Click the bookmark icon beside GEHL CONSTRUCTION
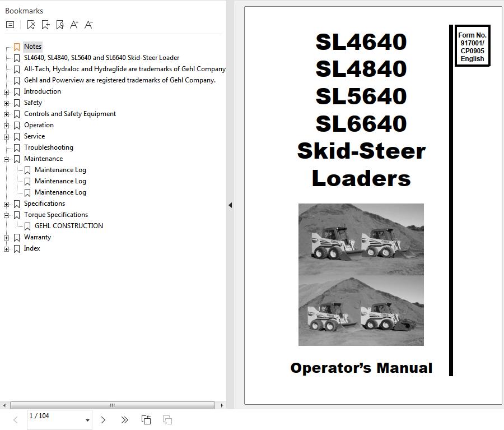Image resolution: width=504 pixels, height=430 pixels. (27, 226)
